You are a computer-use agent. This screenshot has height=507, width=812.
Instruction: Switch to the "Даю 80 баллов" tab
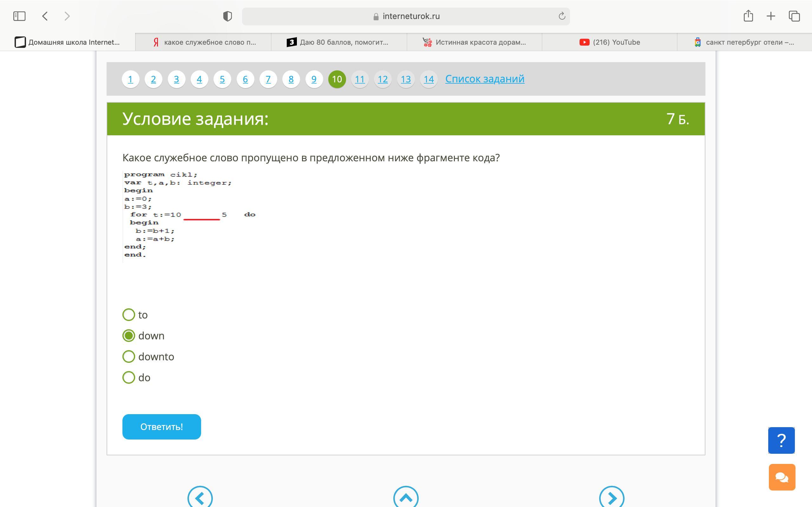pos(339,42)
